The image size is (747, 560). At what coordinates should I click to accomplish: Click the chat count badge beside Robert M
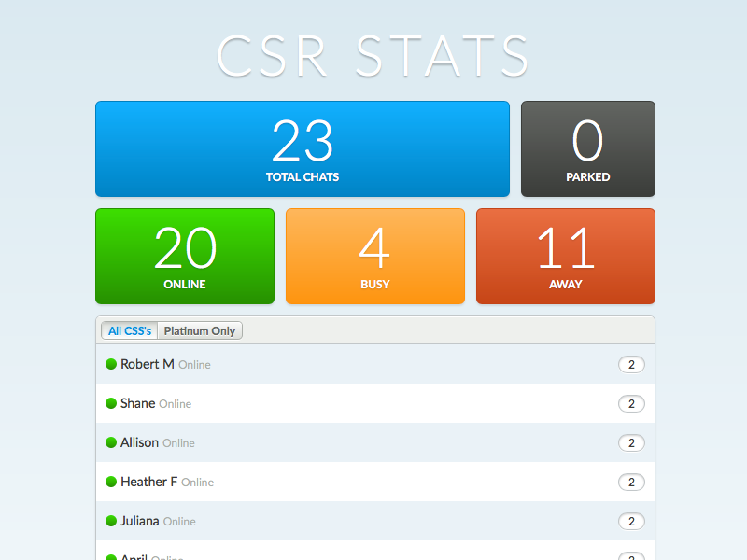point(631,364)
